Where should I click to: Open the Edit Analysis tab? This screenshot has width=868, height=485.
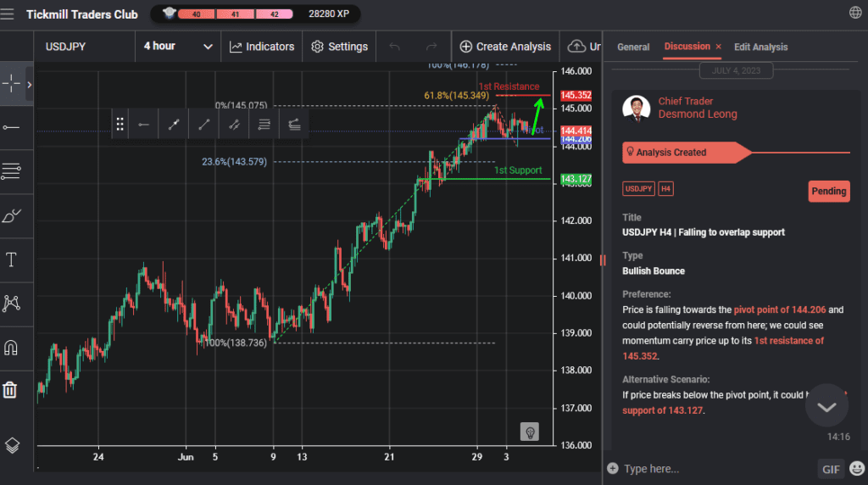pyautogui.click(x=760, y=47)
